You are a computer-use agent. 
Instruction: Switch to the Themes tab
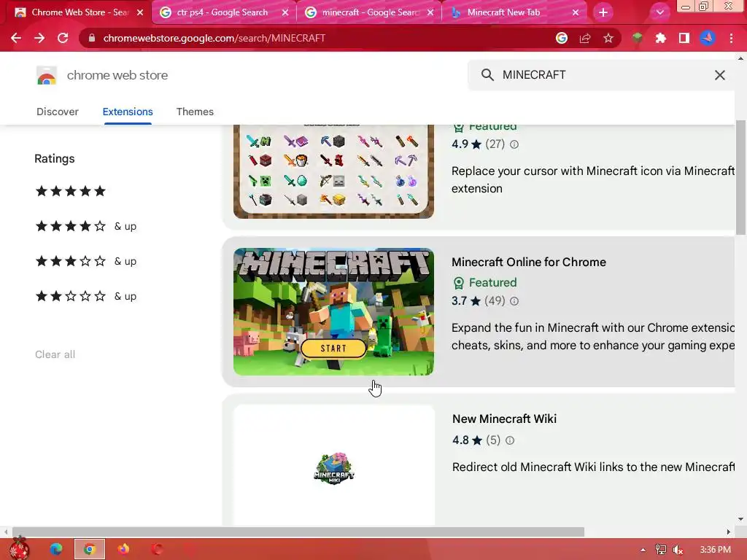pos(195,112)
